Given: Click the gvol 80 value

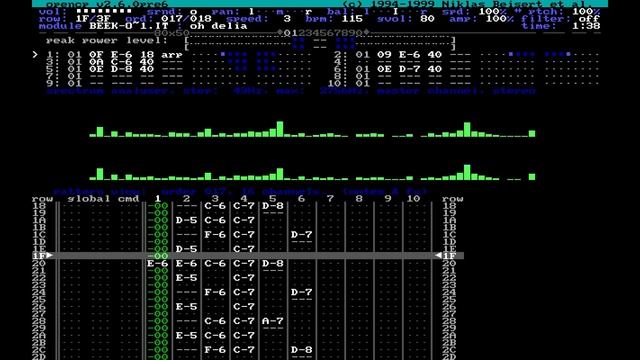Looking at the screenshot, I should pos(427,19).
